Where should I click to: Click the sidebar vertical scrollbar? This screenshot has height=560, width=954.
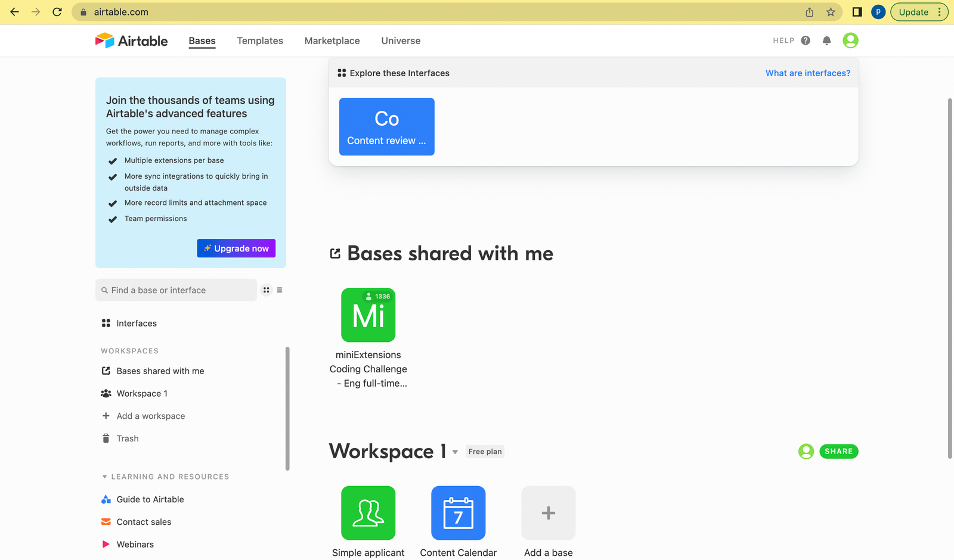click(287, 409)
